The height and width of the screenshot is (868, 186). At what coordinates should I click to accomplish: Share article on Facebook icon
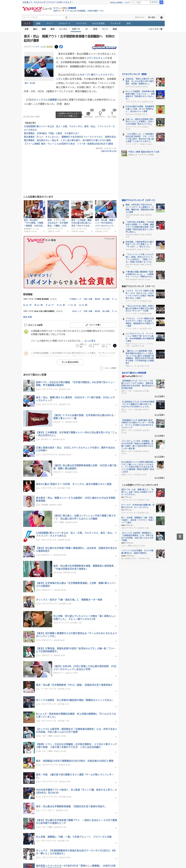click(61, 47)
